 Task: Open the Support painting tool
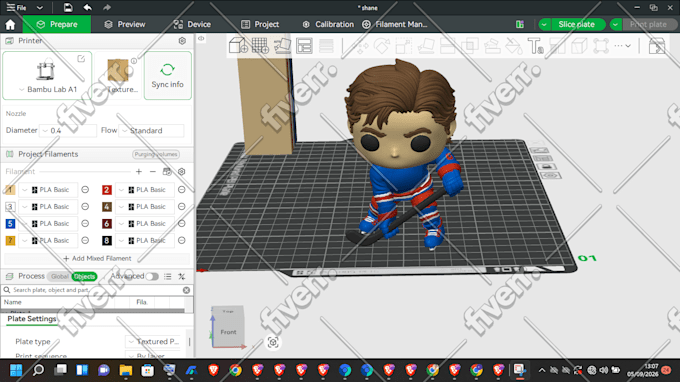[492, 46]
